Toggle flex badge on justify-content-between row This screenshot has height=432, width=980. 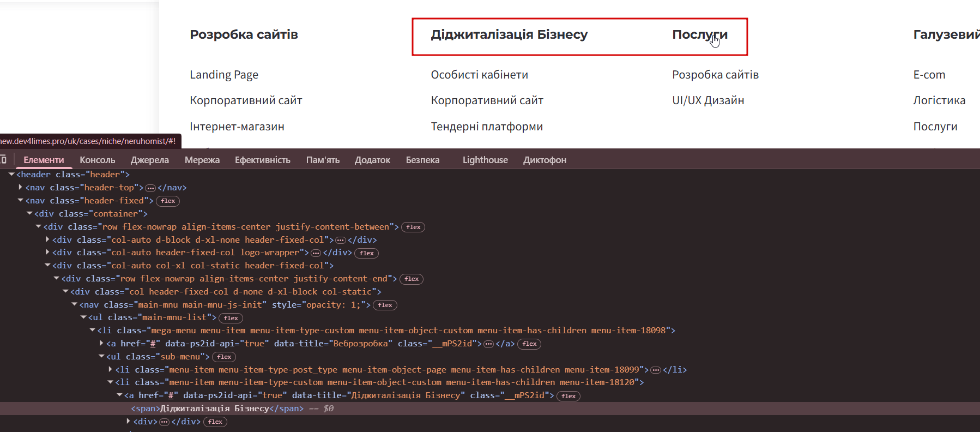pyautogui.click(x=413, y=227)
